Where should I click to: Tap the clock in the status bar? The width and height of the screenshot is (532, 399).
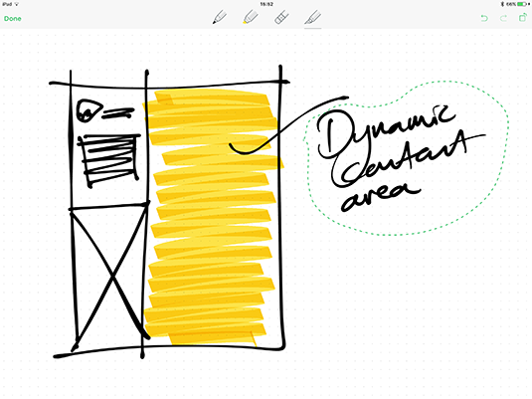tap(266, 4)
